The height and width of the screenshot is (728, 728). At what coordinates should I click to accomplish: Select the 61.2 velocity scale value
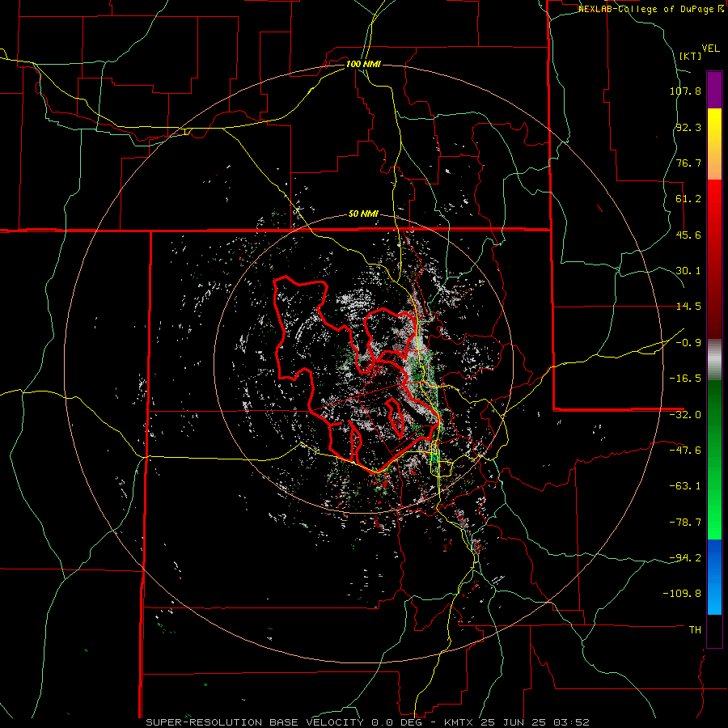click(x=688, y=199)
